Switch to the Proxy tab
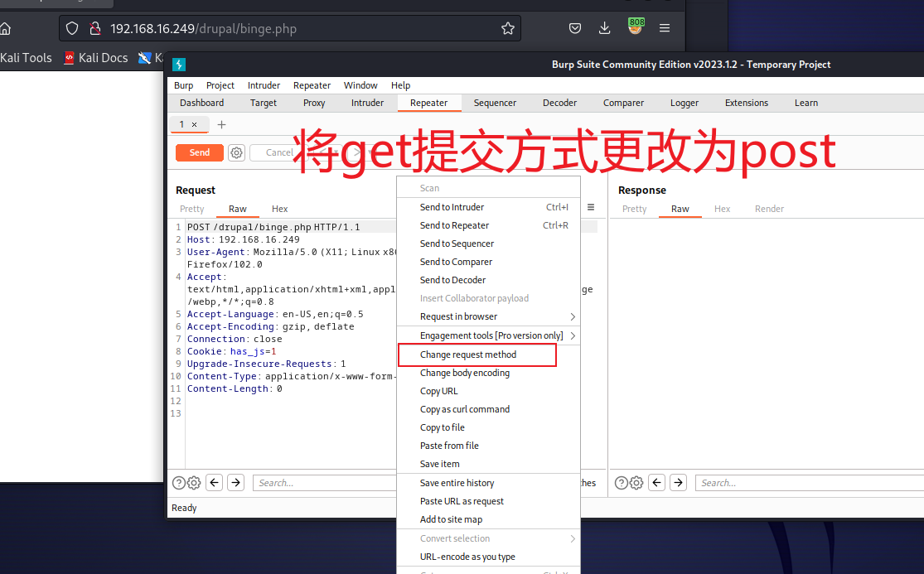The image size is (924, 574). click(x=314, y=103)
